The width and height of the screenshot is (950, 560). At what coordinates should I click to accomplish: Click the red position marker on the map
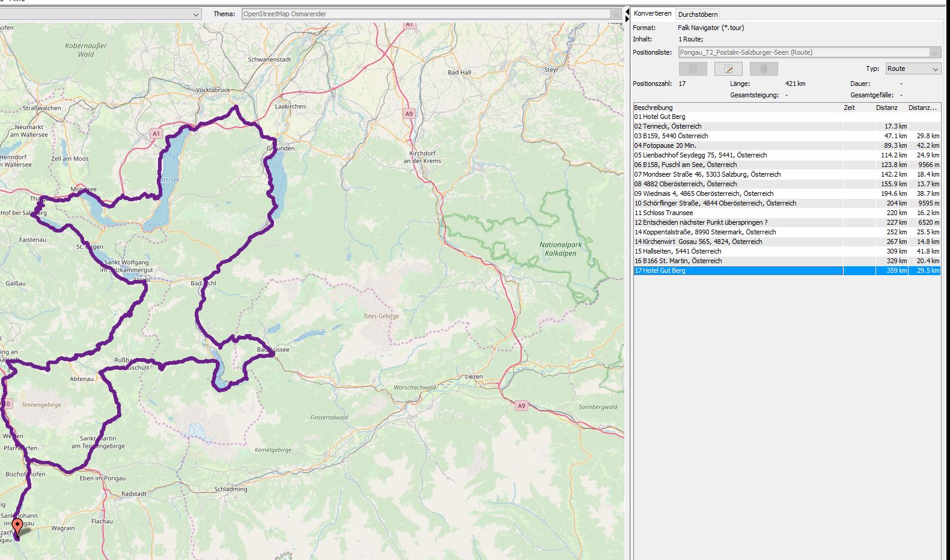17,528
